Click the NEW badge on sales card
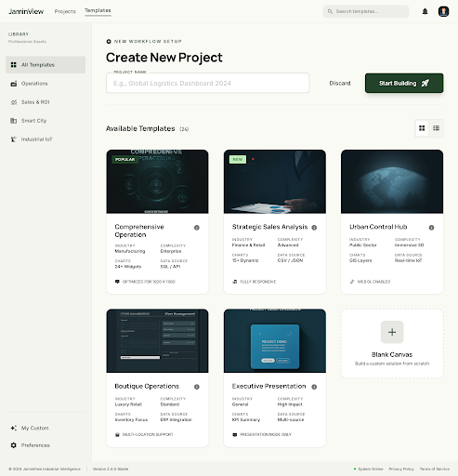This screenshot has width=458, height=476. (x=238, y=159)
